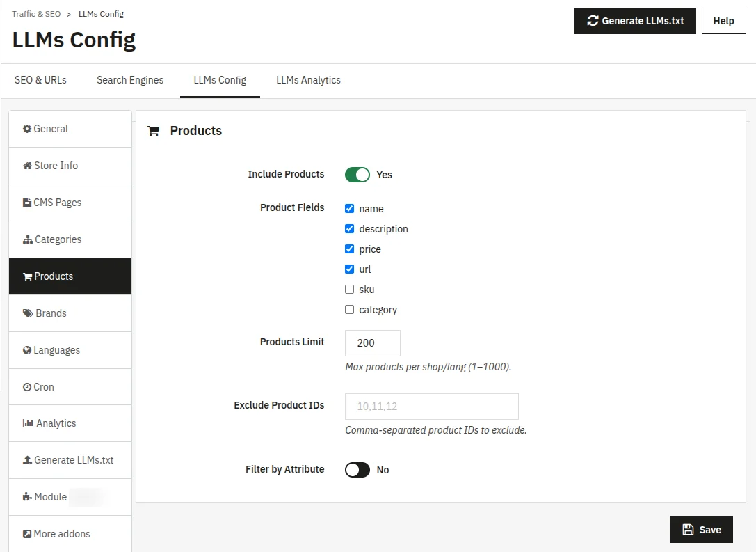This screenshot has width=756, height=552.
Task: Switch to SEO & URLs tab
Action: [x=40, y=80]
